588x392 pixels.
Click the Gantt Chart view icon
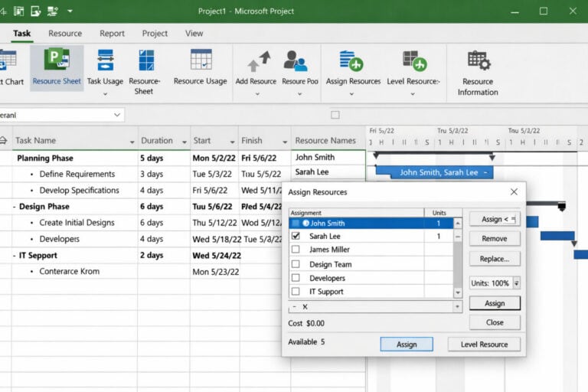pos(8,60)
